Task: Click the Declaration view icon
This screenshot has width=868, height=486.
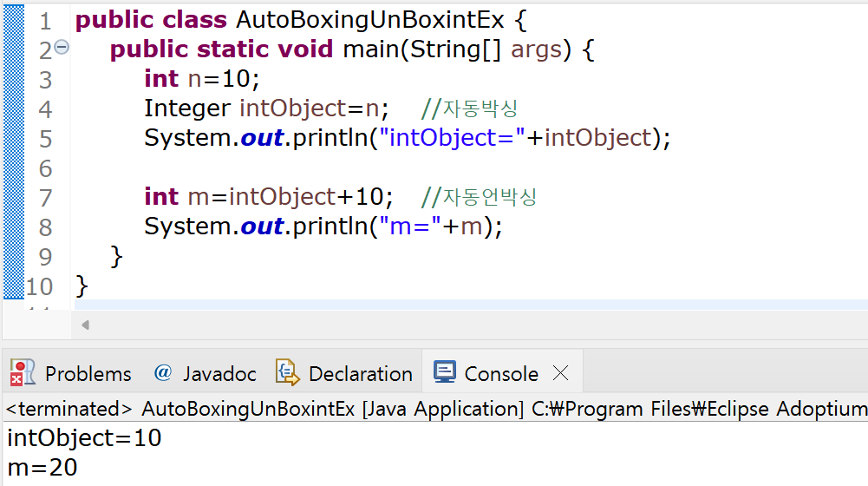Action: (x=287, y=372)
